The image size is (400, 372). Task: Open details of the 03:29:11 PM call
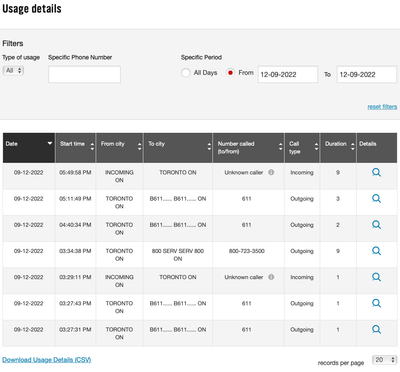[376, 277]
